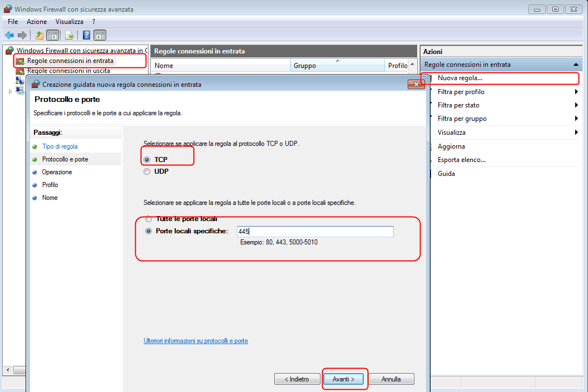
Task: Click the tree pane scroll left arrow
Action: coord(8,370)
